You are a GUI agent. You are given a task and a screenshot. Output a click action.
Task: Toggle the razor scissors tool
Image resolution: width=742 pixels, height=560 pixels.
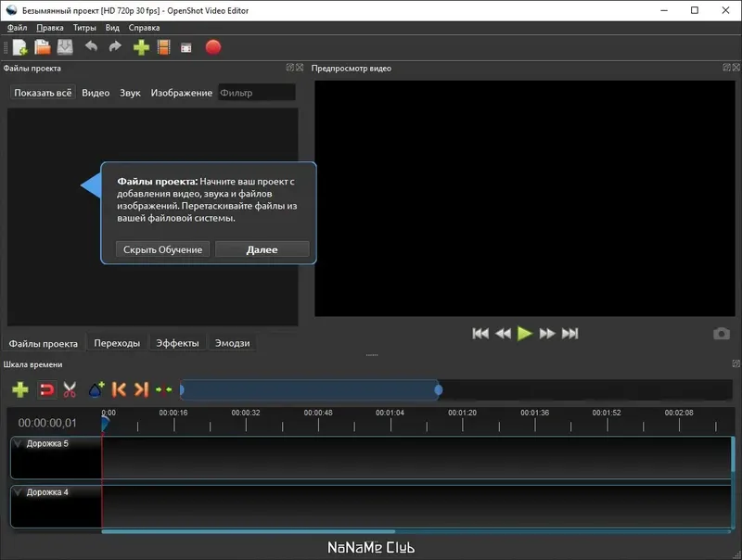click(x=70, y=390)
